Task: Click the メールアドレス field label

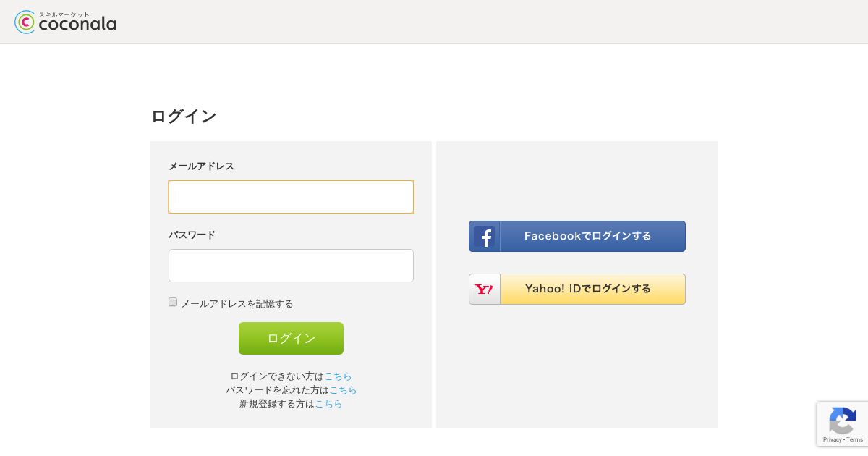Action: coord(201,166)
